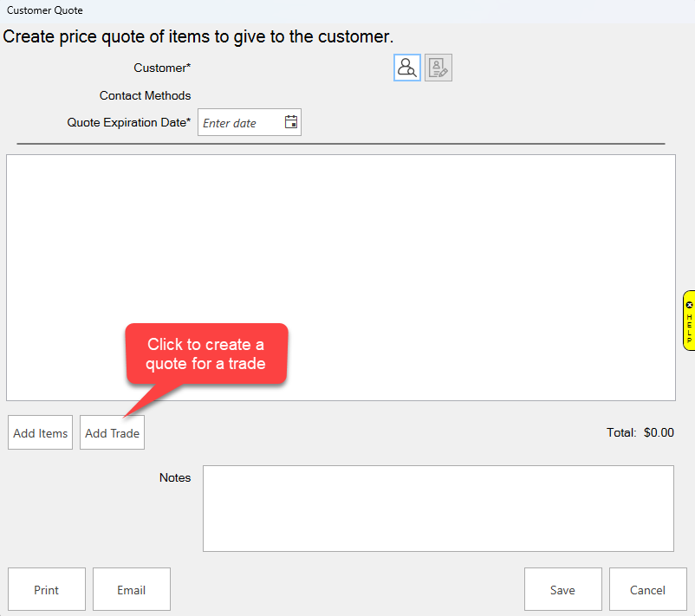The image size is (695, 616).
Task: Click the customer search magnifier icon
Action: point(406,68)
